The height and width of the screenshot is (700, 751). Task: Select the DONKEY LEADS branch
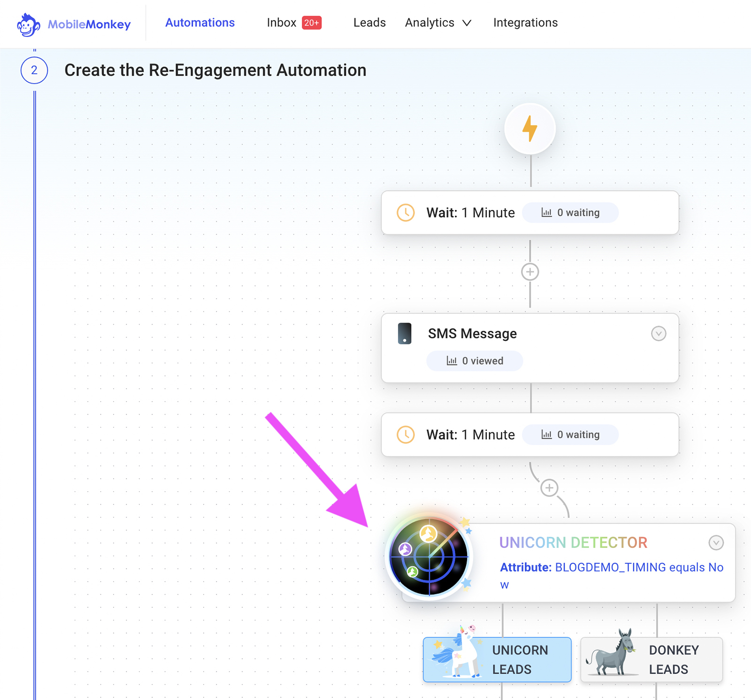coord(651,659)
